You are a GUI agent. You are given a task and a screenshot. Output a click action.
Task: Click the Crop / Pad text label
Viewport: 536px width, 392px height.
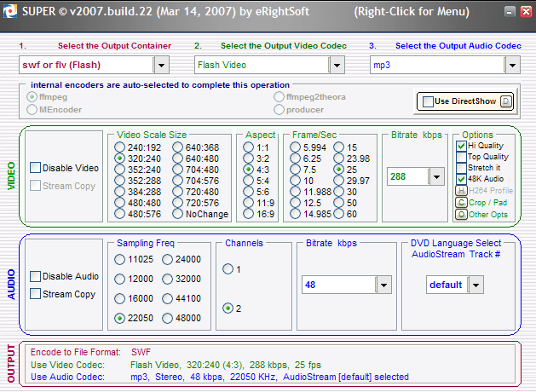point(487,203)
